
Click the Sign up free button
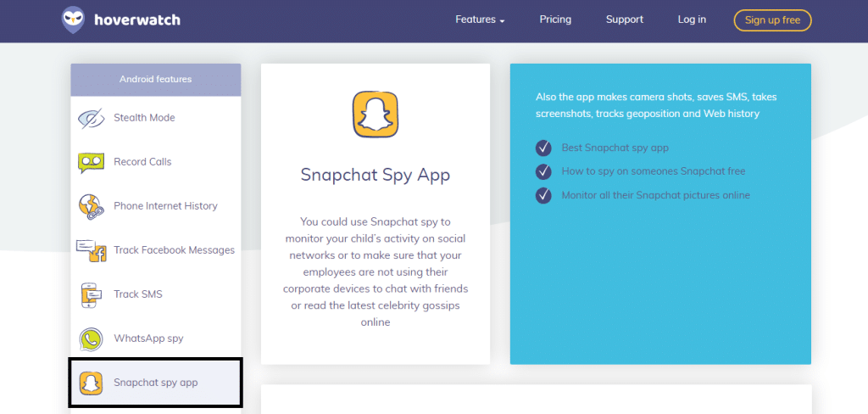[773, 20]
